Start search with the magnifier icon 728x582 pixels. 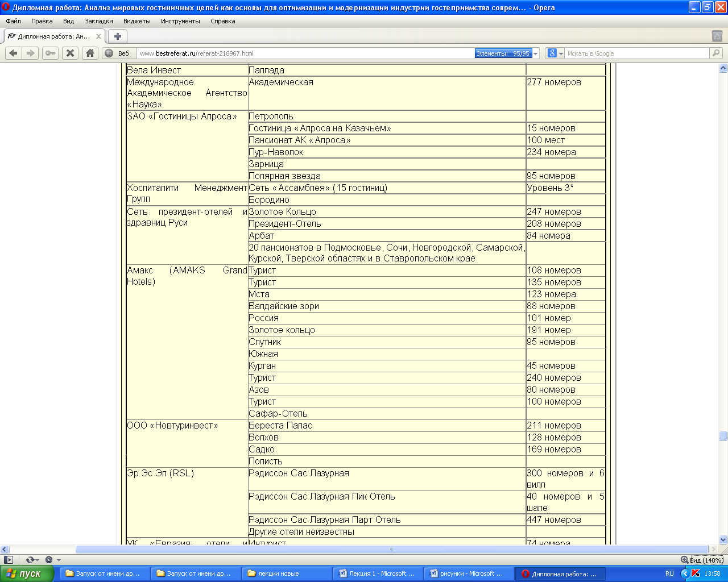click(716, 53)
